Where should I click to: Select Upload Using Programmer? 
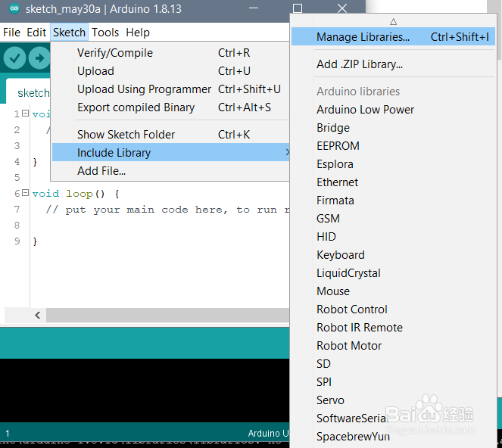click(x=170, y=89)
